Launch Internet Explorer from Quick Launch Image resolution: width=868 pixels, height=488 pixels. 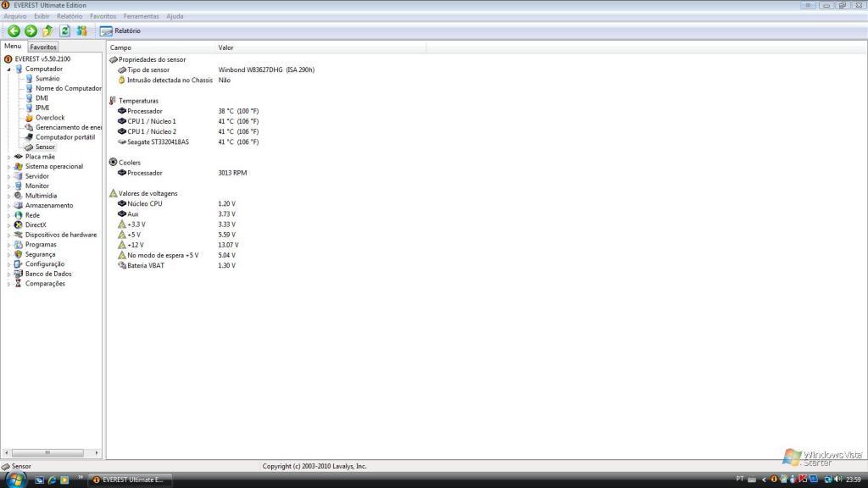pos(52,480)
